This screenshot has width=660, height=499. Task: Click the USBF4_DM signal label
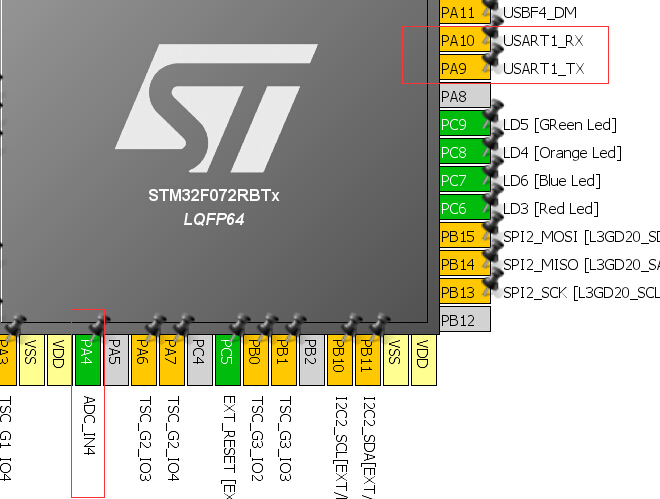540,13
